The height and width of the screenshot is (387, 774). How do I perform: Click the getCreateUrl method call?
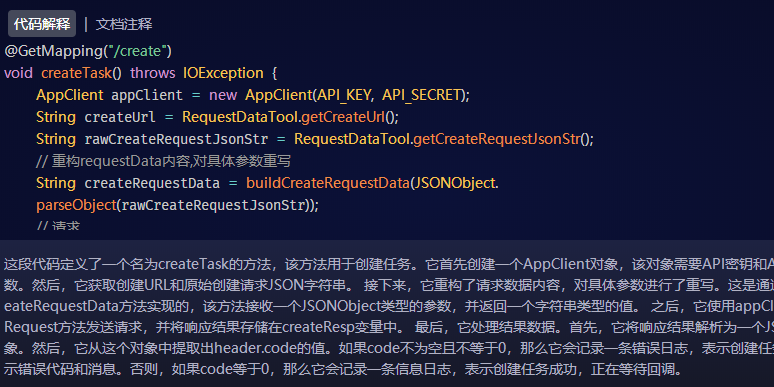[x=343, y=117]
